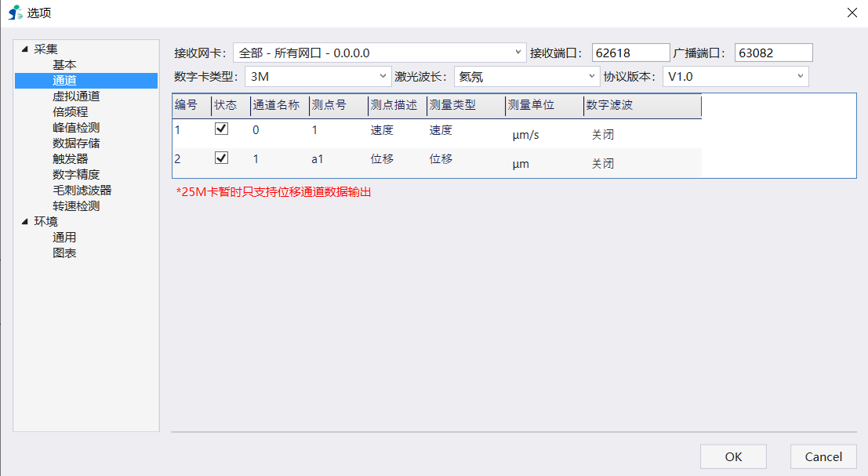Click the 接收端口 input field
Viewport: 868px width, 476px height.
pos(630,53)
